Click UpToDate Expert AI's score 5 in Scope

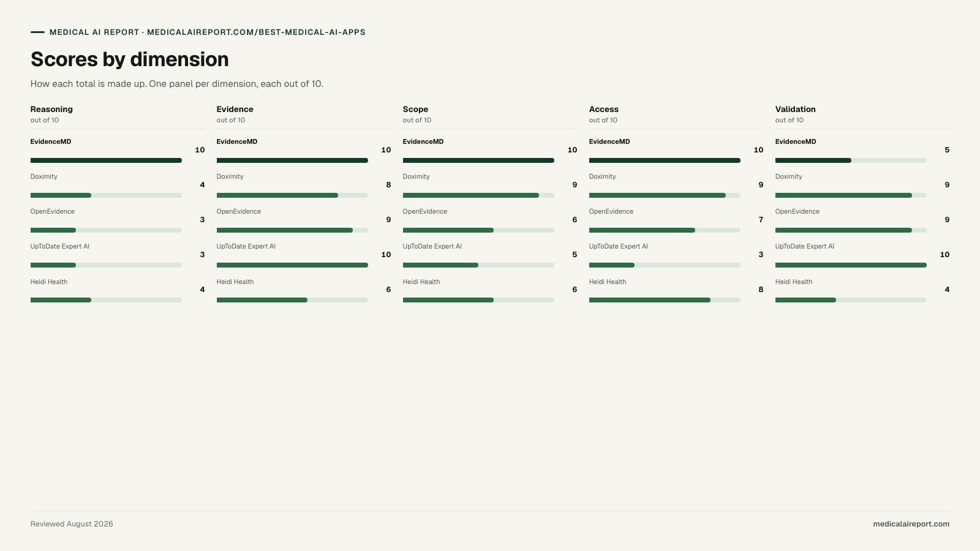575,255
